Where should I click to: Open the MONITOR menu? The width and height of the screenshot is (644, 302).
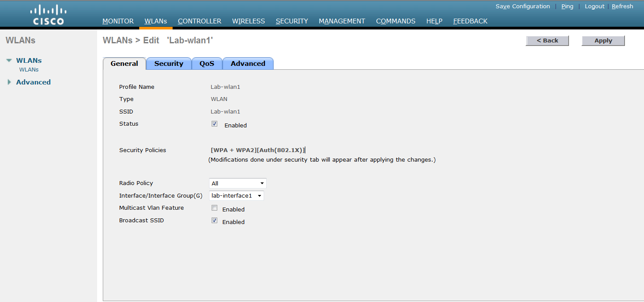point(118,21)
